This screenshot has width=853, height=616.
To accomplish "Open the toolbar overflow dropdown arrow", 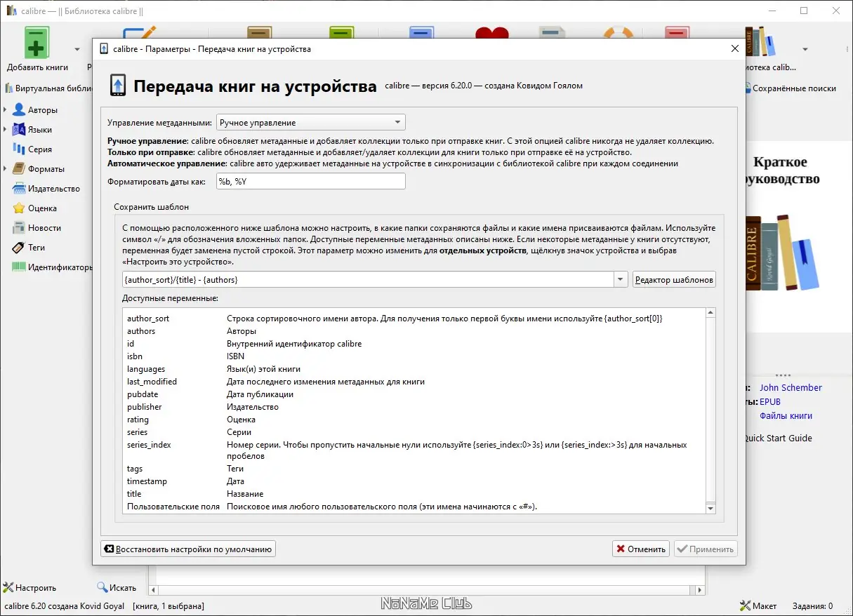I will (x=805, y=50).
